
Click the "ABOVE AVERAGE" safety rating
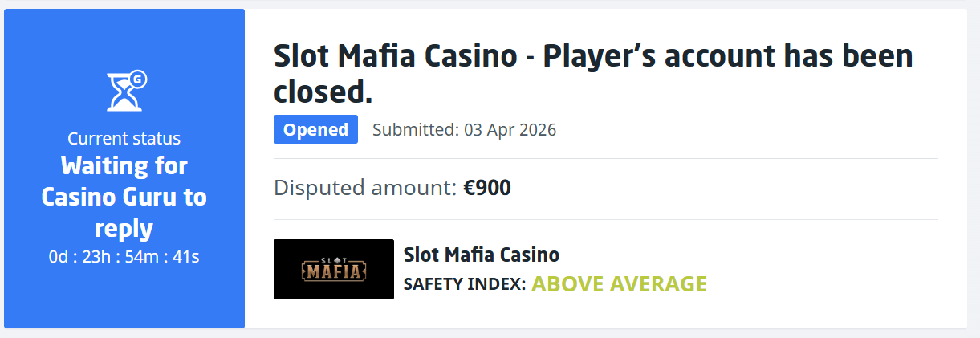pos(619,284)
